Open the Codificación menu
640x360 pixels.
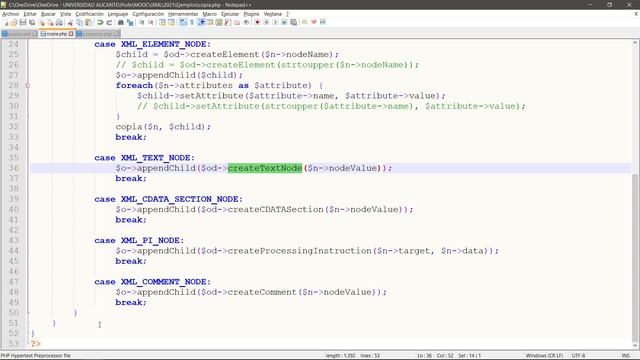[89, 14]
